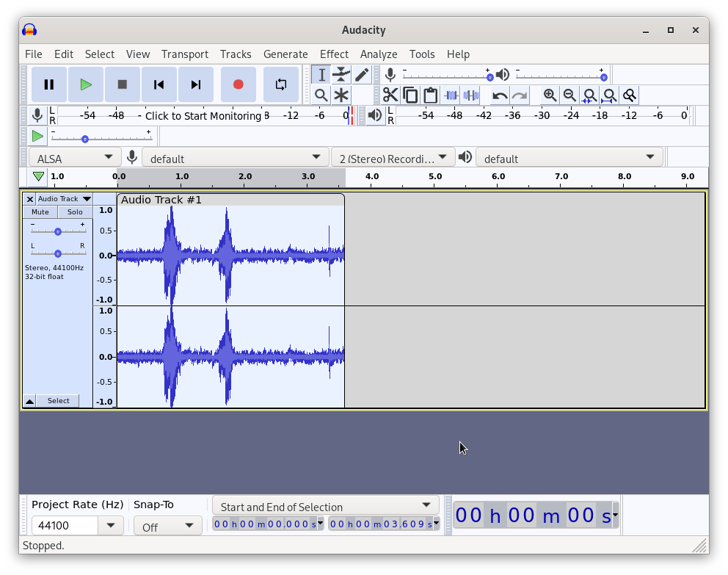Viewport: 728px width, 575px height.
Task: Open the Effect menu
Action: [334, 54]
